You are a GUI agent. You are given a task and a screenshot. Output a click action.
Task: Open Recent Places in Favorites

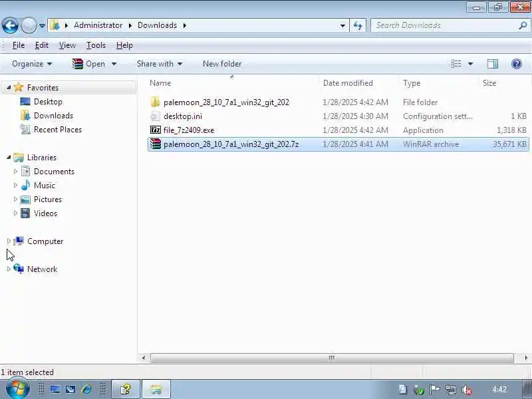[x=58, y=129]
